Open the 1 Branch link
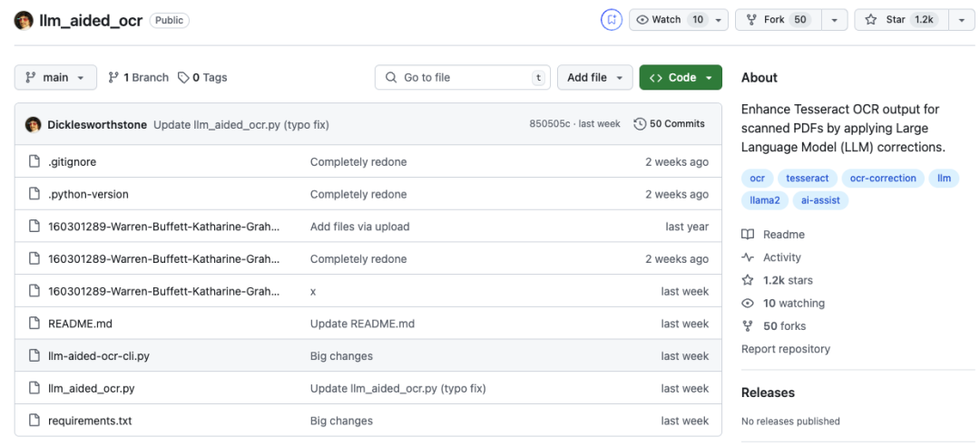The width and height of the screenshot is (980, 446). [x=138, y=78]
